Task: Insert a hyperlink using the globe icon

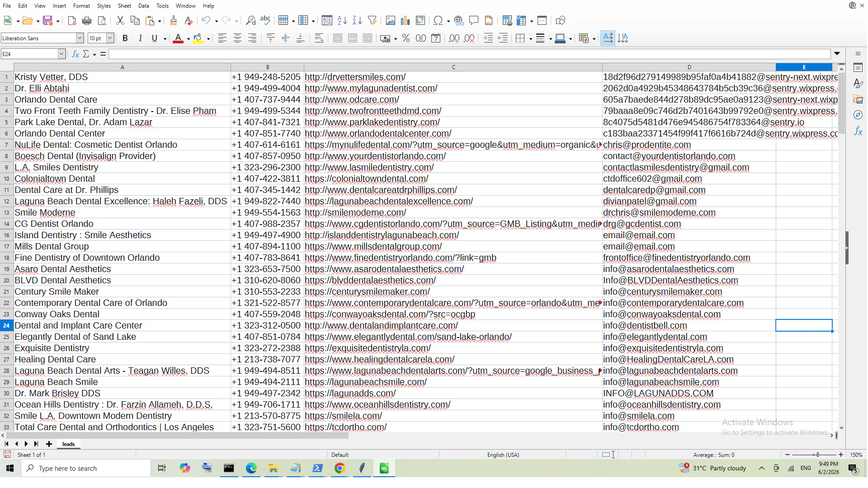Action: pos(459,20)
